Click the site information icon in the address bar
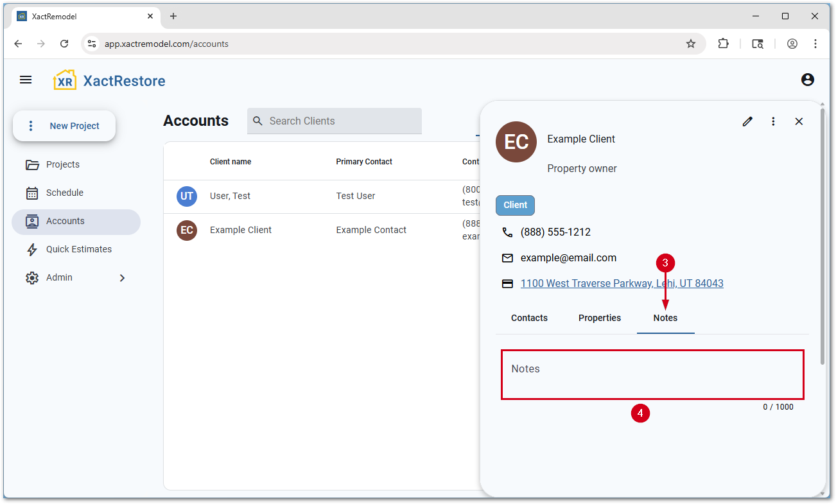Viewport: 836px width, 504px height. click(x=92, y=44)
